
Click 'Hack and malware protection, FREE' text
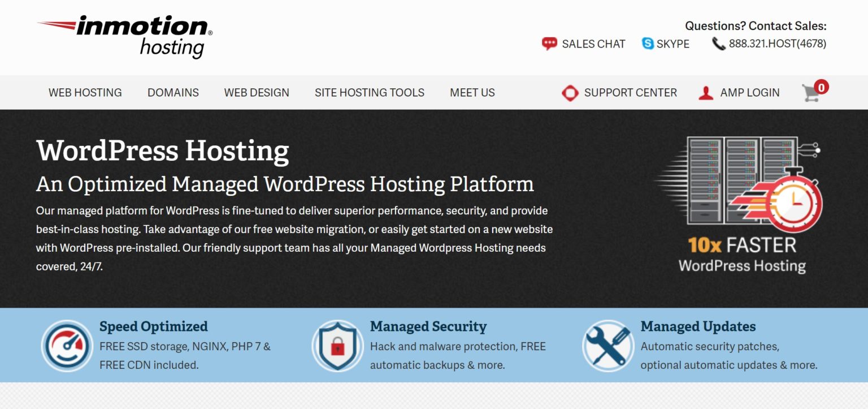click(458, 346)
